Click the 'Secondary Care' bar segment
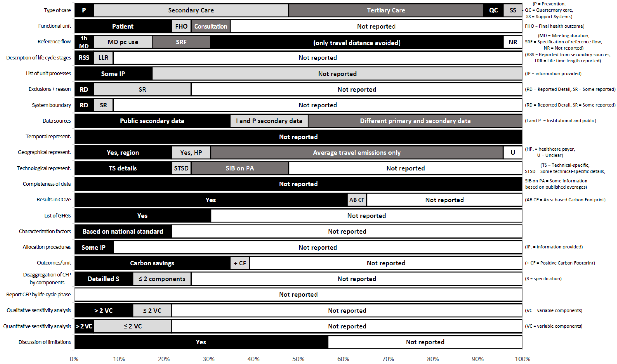The width and height of the screenshot is (617, 364). pyautogui.click(x=191, y=10)
